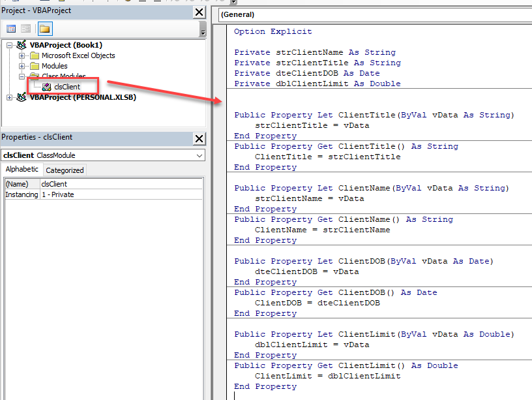The width and height of the screenshot is (532, 400).
Task: Collapse the VBAProject (Book1) tree node
Action: pyautogui.click(x=9, y=45)
